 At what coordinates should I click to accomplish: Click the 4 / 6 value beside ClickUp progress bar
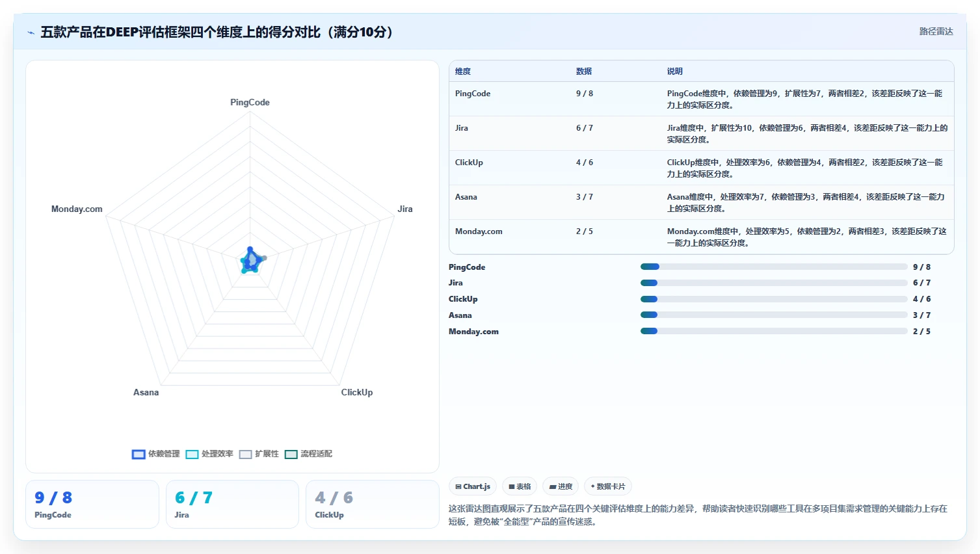pos(921,299)
